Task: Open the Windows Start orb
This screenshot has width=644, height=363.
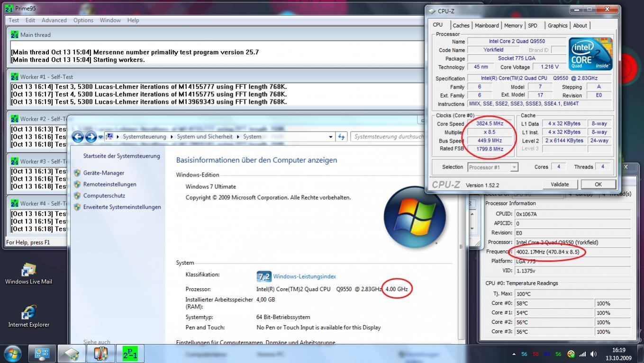Action: coord(13,354)
